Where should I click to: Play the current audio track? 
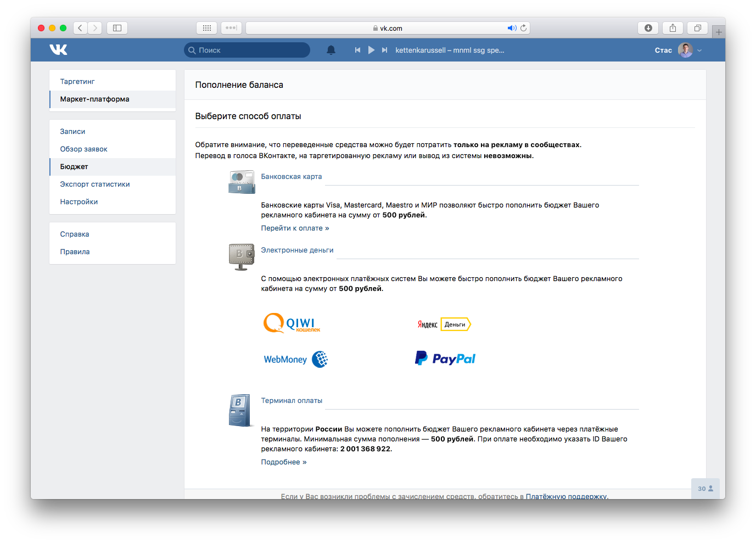click(x=371, y=50)
